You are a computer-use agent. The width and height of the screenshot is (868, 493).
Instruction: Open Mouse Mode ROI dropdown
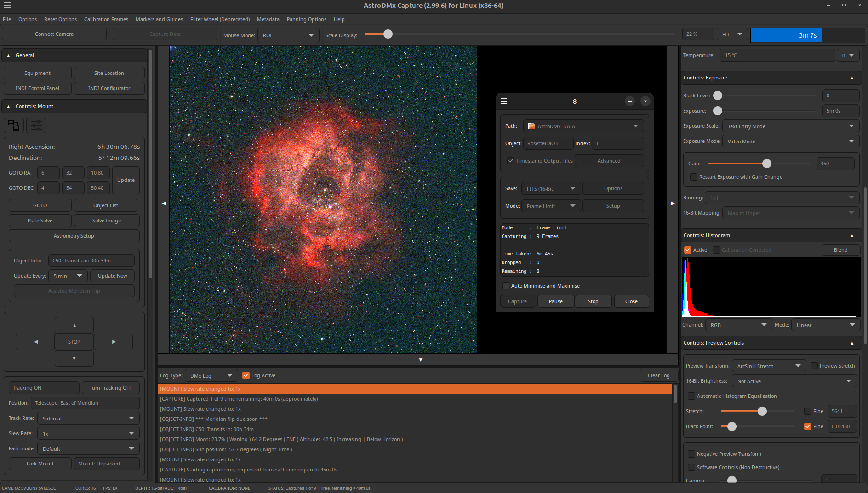[288, 35]
